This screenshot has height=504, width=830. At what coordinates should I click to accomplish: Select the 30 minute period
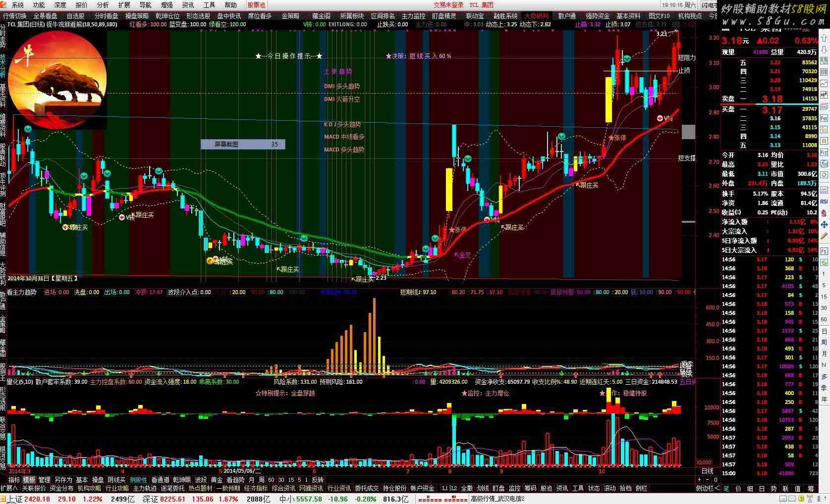click(281, 480)
